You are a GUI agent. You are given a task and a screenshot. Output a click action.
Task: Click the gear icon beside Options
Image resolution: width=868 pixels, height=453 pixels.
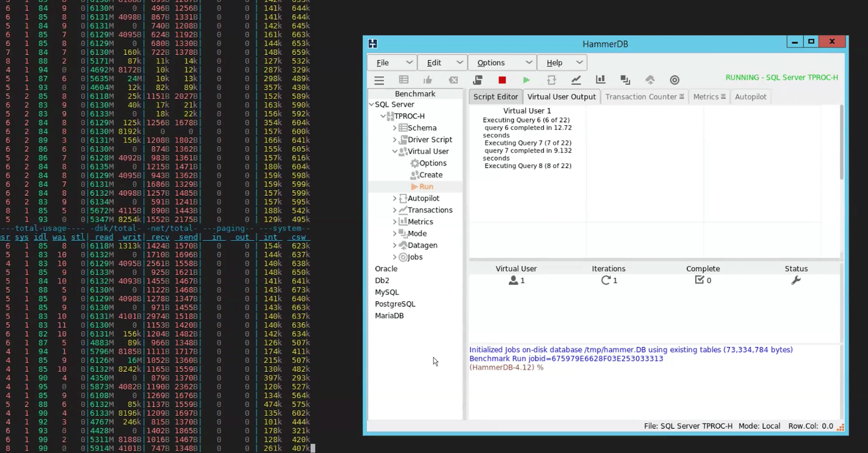coord(414,163)
